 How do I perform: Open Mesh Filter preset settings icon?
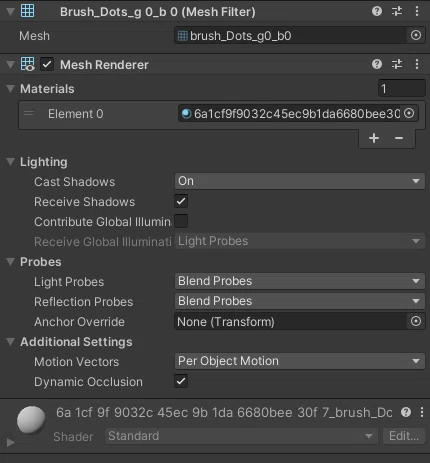click(397, 11)
